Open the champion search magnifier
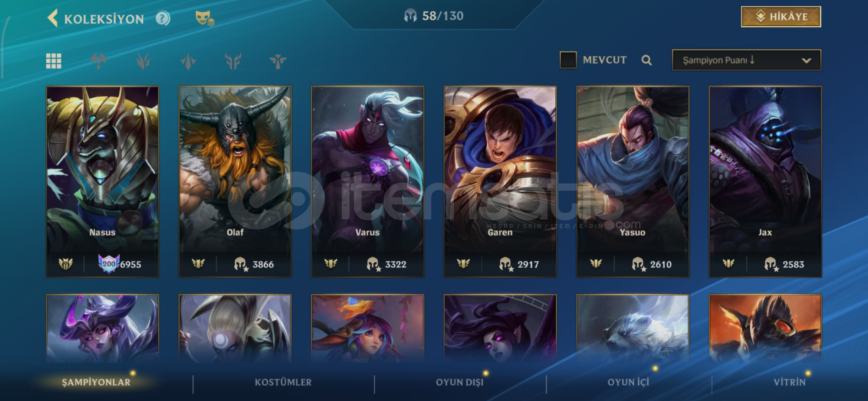This screenshot has height=401, width=868. point(647,60)
